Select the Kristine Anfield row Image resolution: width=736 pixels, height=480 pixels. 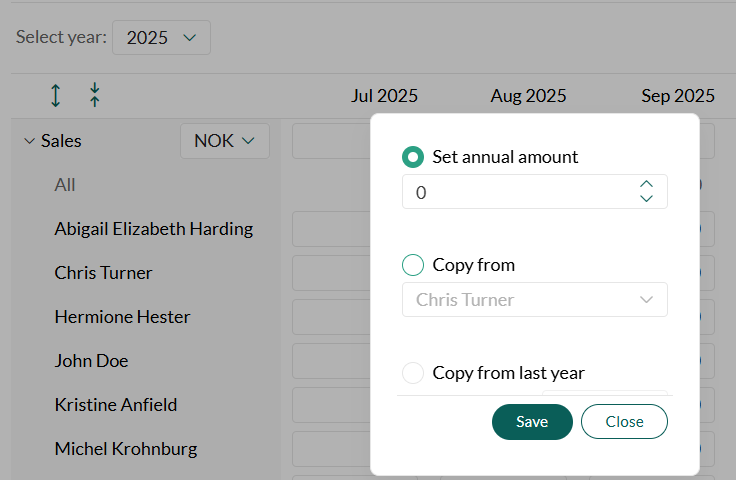tap(116, 405)
